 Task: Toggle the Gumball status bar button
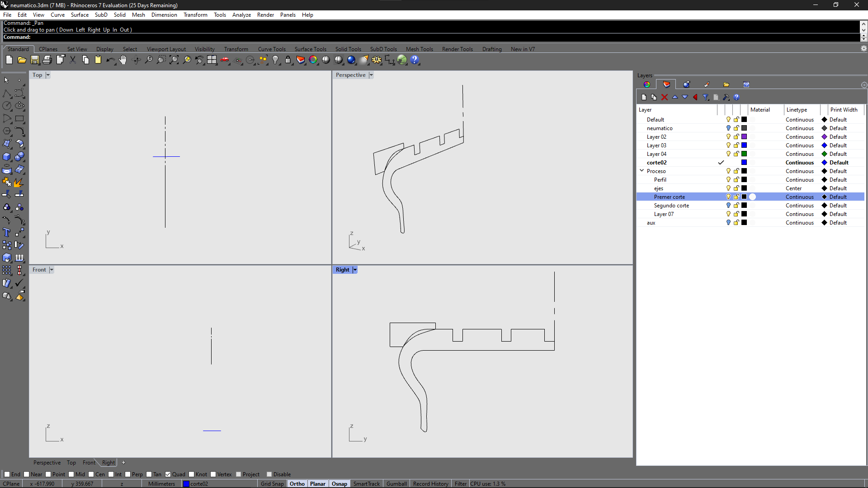tap(396, 483)
